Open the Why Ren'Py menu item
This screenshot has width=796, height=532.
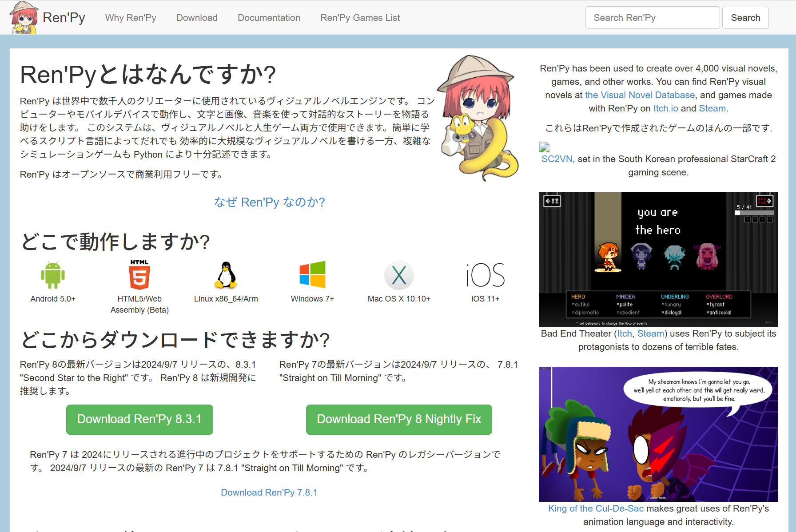pyautogui.click(x=131, y=18)
